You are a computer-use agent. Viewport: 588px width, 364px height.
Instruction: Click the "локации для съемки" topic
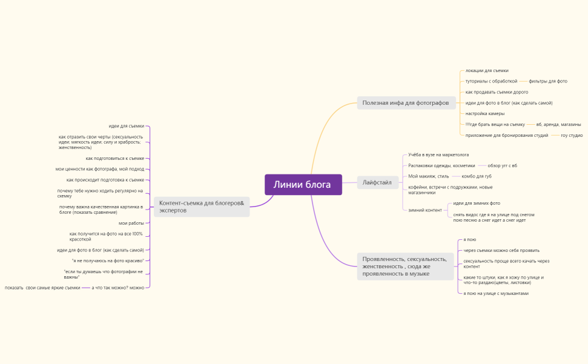point(486,71)
